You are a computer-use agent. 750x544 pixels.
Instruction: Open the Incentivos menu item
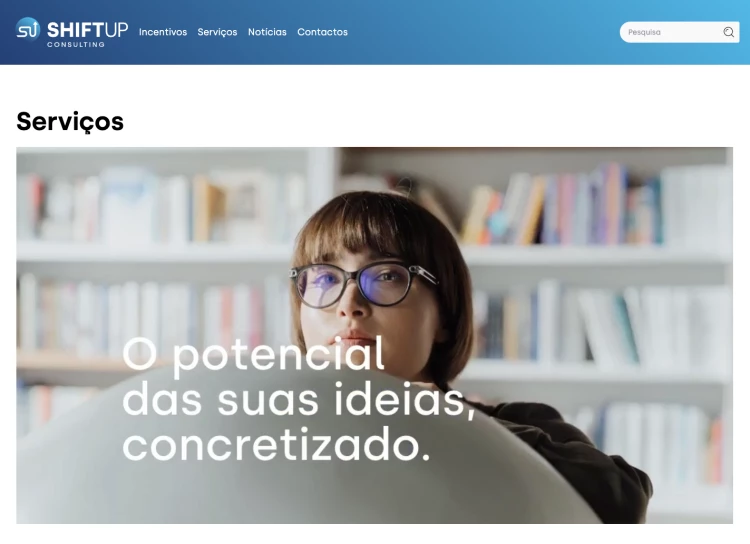(x=163, y=32)
